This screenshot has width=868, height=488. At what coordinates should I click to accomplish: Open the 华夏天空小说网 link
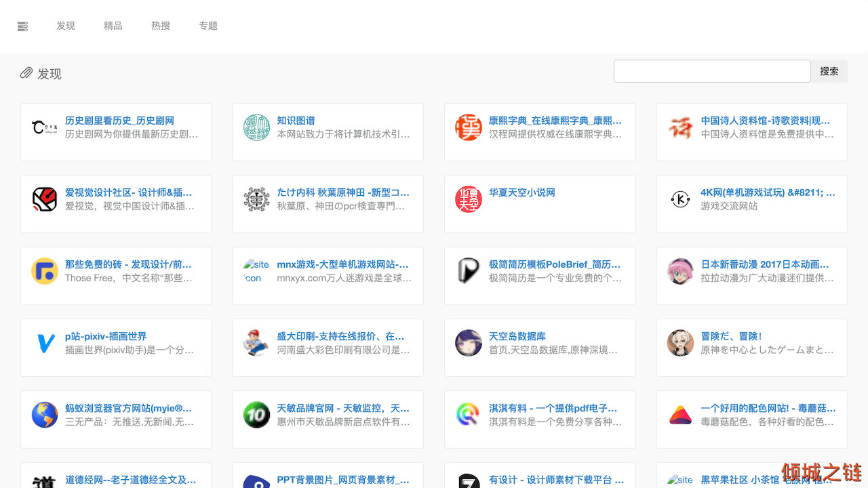[x=522, y=192]
